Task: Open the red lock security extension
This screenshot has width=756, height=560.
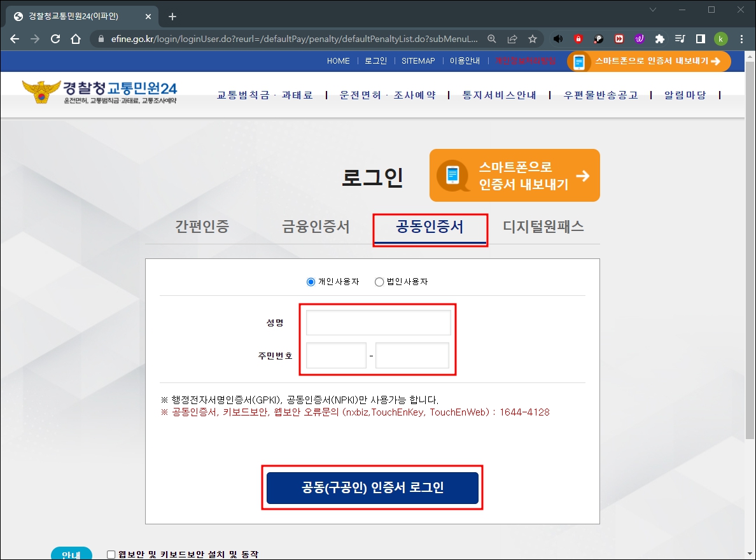Action: pos(578,39)
